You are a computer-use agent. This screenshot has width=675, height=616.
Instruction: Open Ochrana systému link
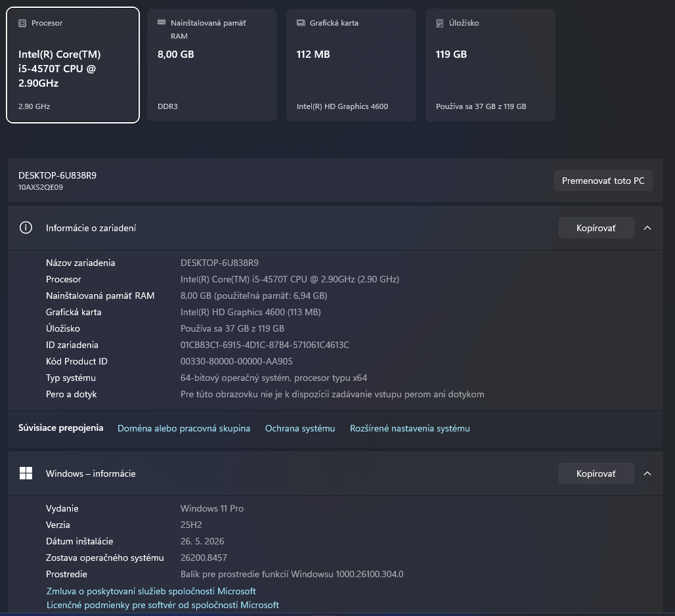300,428
